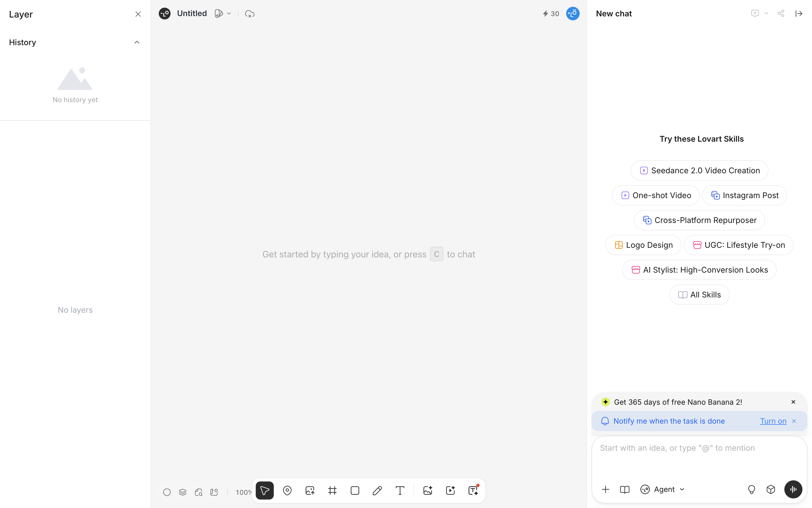Choose AI Stylist: High-Conversion Looks skill
This screenshot has height=508, width=812.
pyautogui.click(x=700, y=270)
